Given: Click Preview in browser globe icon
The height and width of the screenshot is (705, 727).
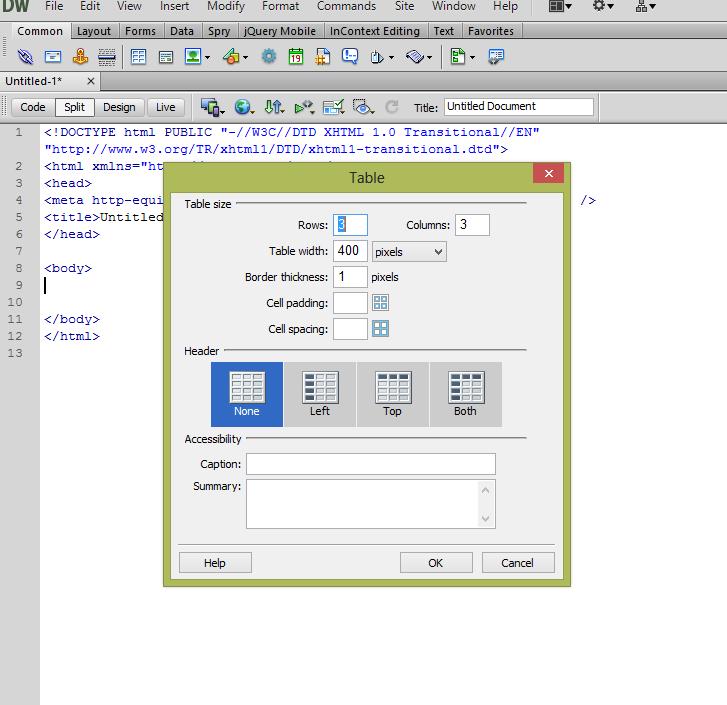Looking at the screenshot, I should (x=244, y=107).
